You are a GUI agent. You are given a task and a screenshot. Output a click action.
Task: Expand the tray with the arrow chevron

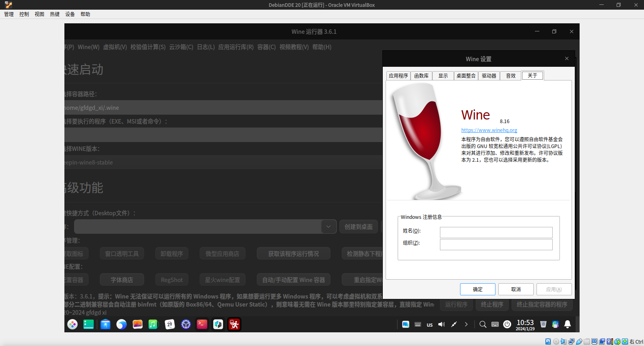pyautogui.click(x=466, y=324)
